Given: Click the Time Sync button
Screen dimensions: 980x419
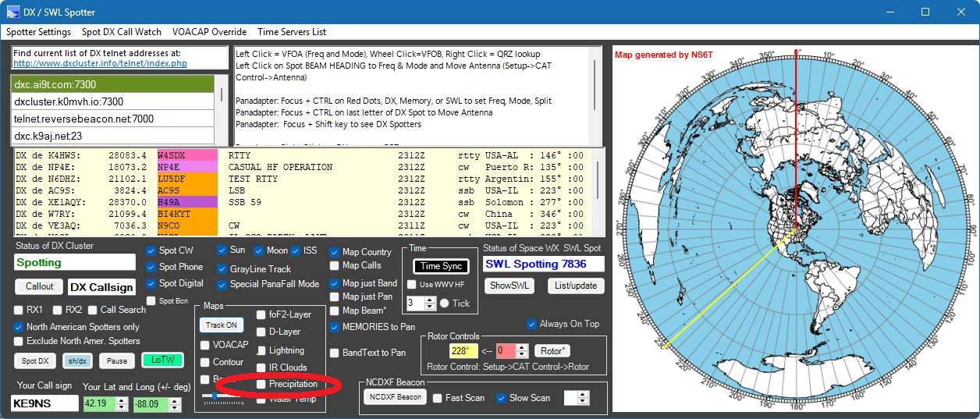Looking at the screenshot, I should pos(441,266).
